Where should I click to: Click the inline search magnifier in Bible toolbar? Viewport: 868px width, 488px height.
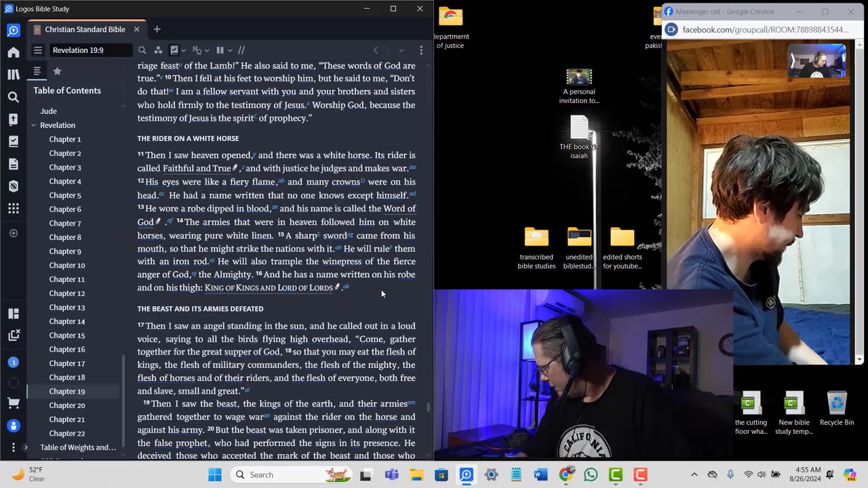(142, 50)
